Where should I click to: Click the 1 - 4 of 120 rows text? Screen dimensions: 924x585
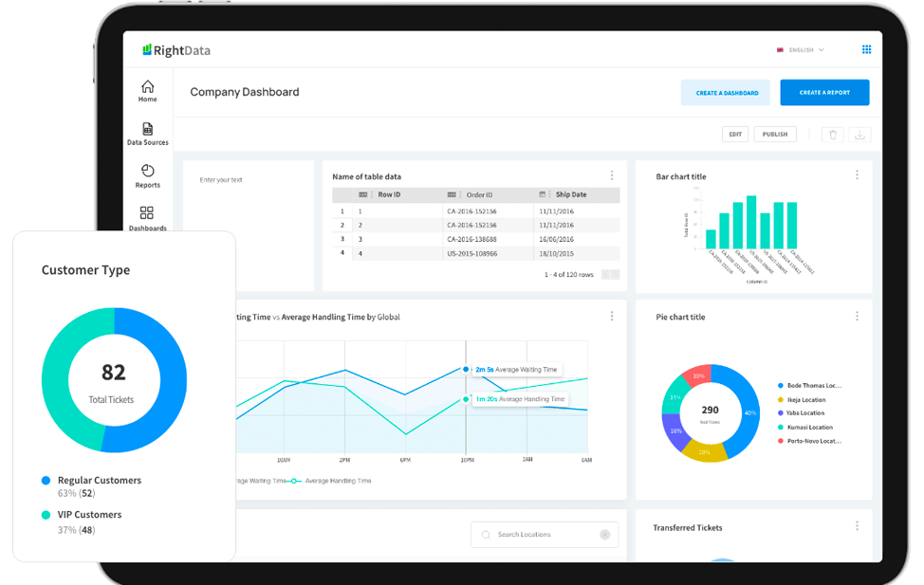[x=568, y=275]
